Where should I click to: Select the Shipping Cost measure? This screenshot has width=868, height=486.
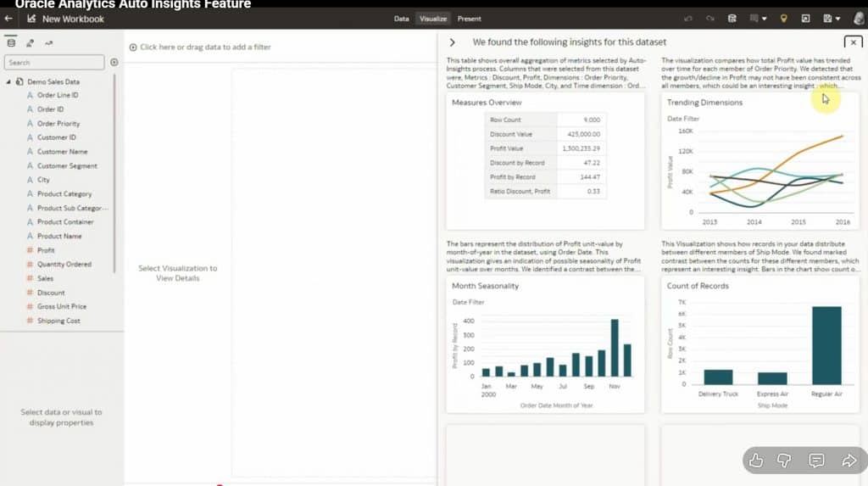pyautogui.click(x=58, y=321)
